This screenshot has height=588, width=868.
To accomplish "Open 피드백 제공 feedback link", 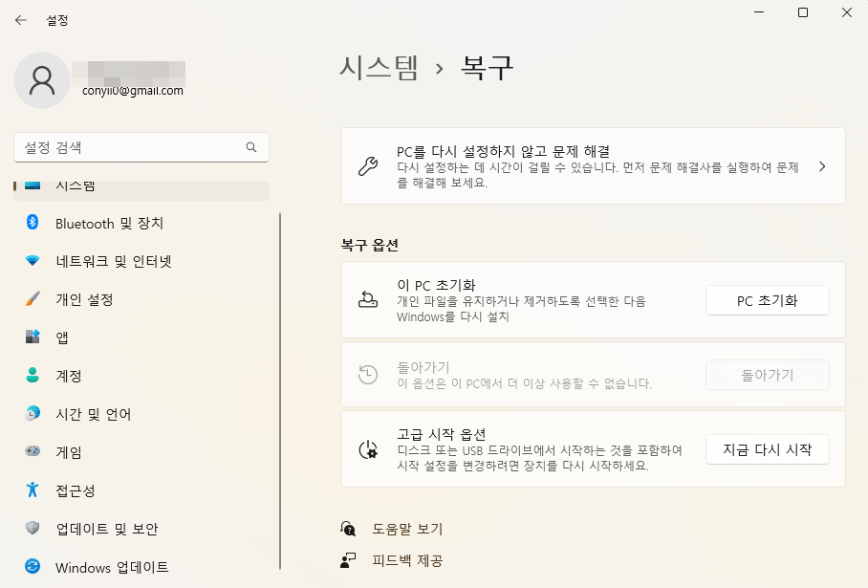I will [x=405, y=560].
